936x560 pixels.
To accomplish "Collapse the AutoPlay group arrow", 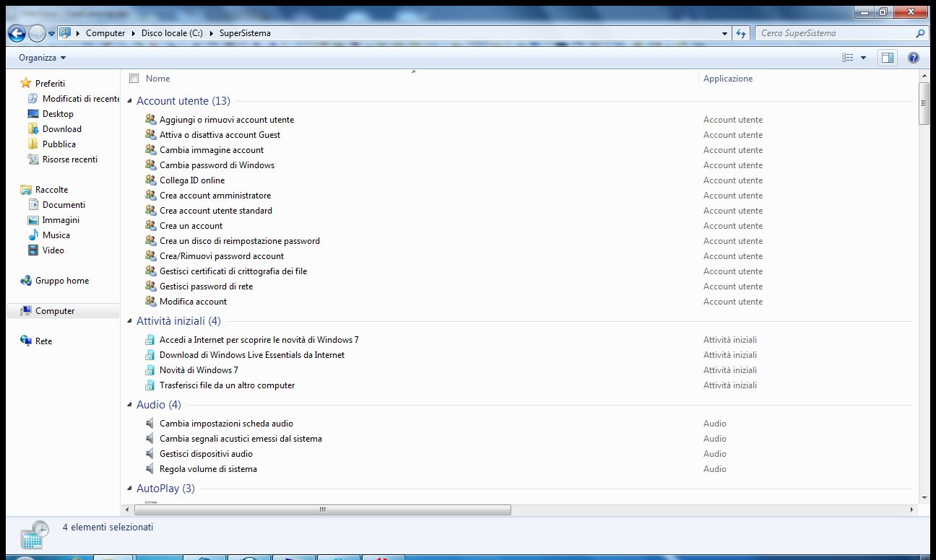I will 130,489.
